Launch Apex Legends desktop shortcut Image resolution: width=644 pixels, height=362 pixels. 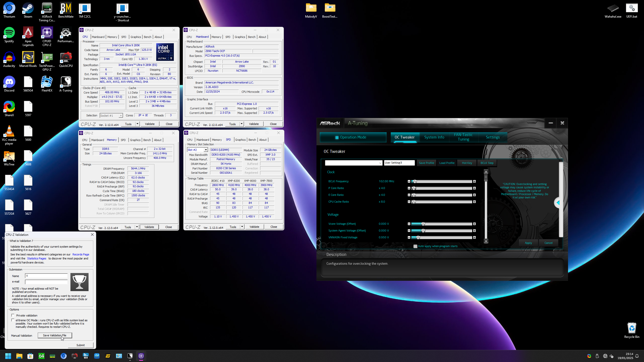28,37
